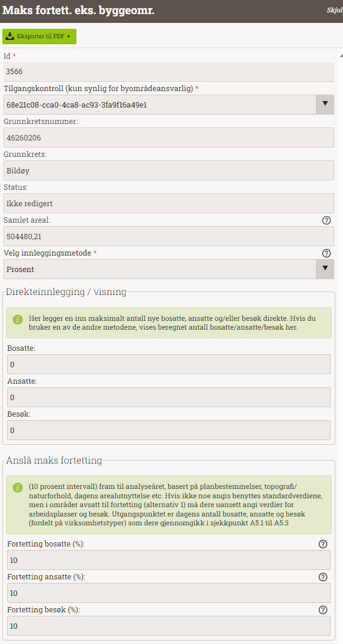Image resolution: width=343 pixels, height=644 pixels.
Task: Hide panel with Skjul link
Action: pyautogui.click(x=334, y=11)
